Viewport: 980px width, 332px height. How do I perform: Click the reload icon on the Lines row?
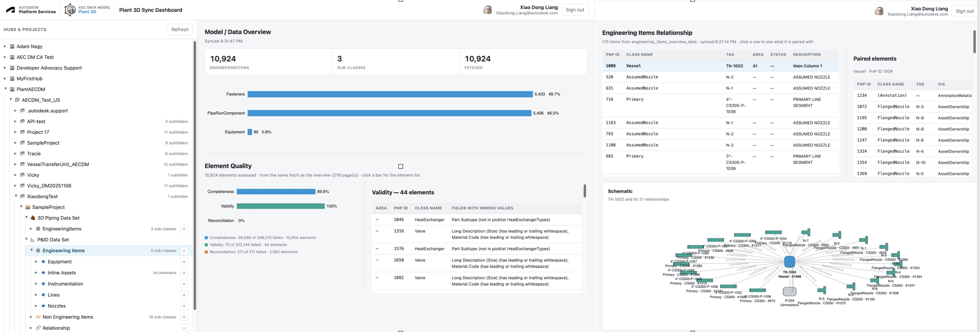point(184,295)
